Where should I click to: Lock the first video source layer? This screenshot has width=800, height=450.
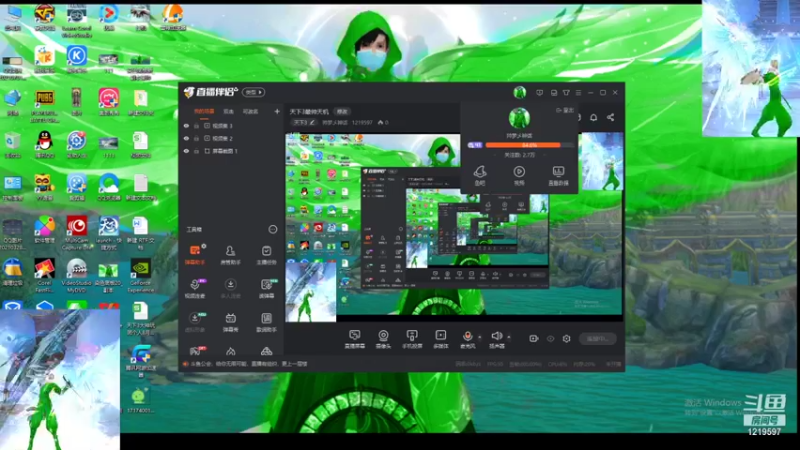click(x=196, y=126)
